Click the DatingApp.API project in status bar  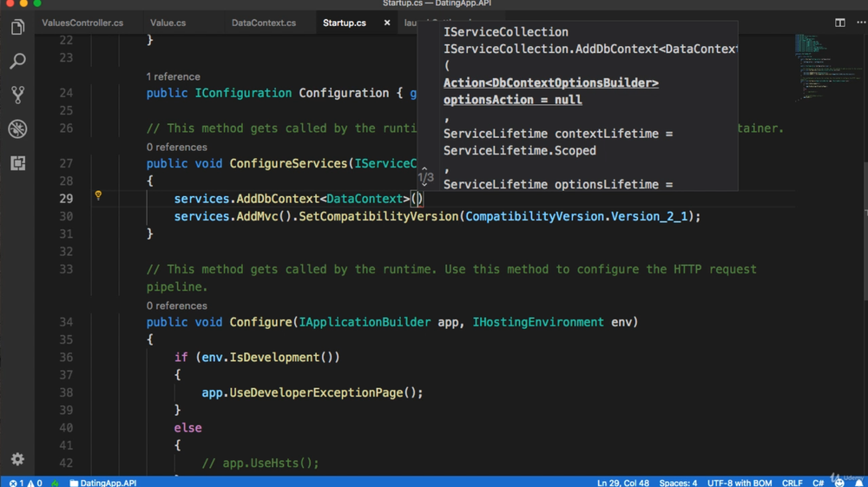pyautogui.click(x=103, y=483)
